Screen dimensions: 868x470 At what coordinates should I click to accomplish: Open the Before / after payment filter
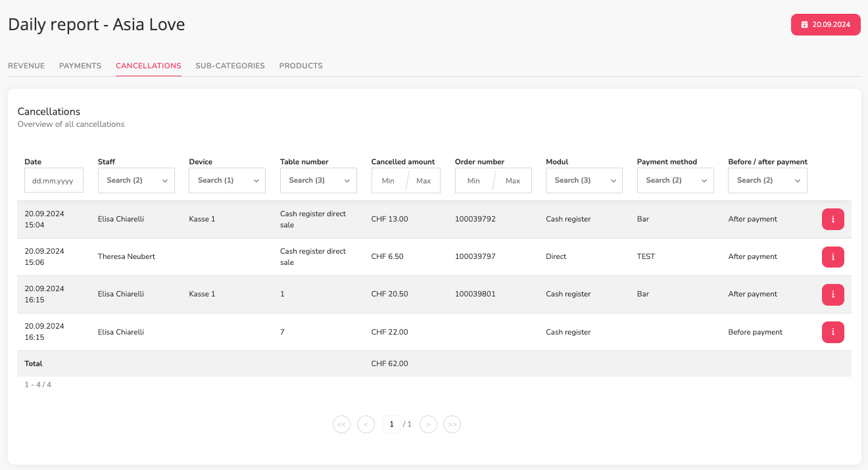(767, 180)
